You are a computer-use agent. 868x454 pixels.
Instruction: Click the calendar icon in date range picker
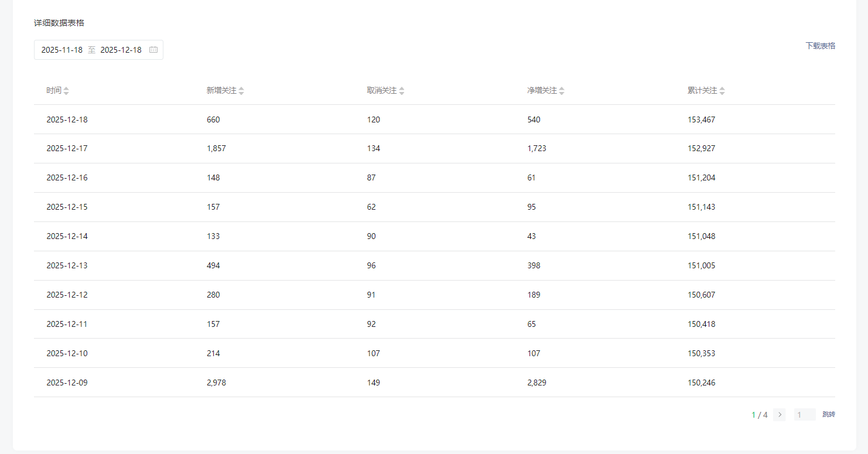[153, 50]
